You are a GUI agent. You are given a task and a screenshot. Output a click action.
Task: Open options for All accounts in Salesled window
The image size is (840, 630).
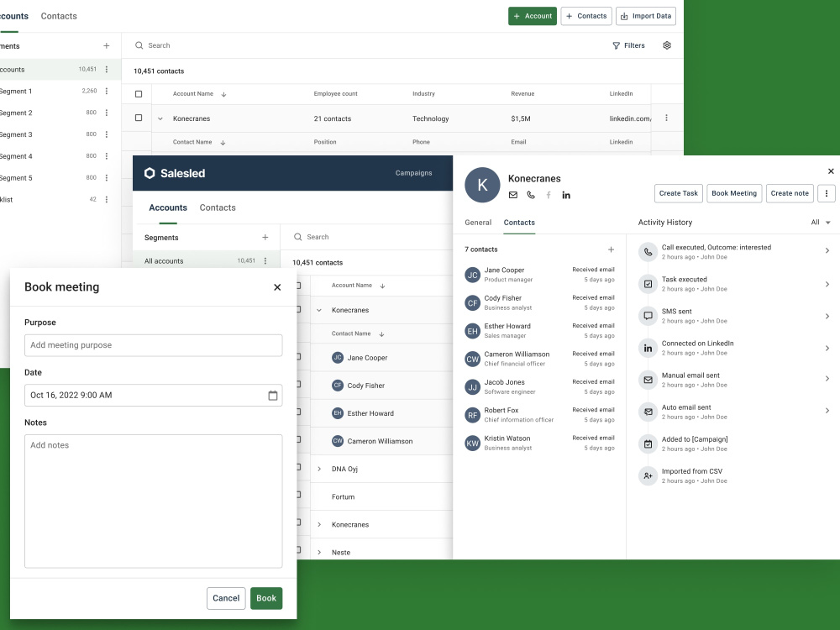click(265, 261)
